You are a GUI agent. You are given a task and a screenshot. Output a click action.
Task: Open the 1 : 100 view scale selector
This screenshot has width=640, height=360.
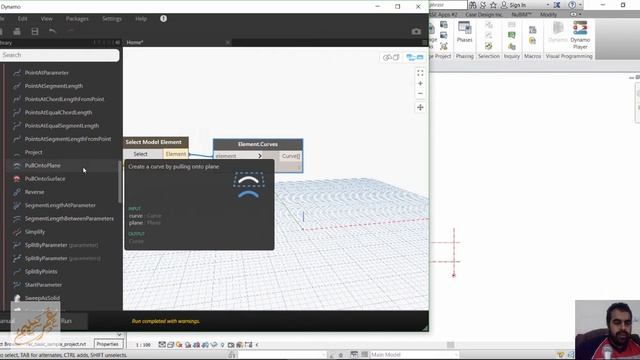[143, 345]
